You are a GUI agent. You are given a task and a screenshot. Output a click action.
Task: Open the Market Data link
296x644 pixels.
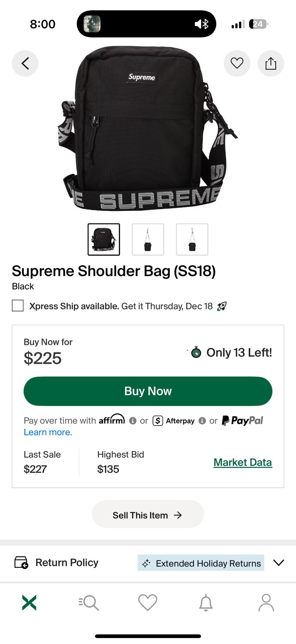243,462
